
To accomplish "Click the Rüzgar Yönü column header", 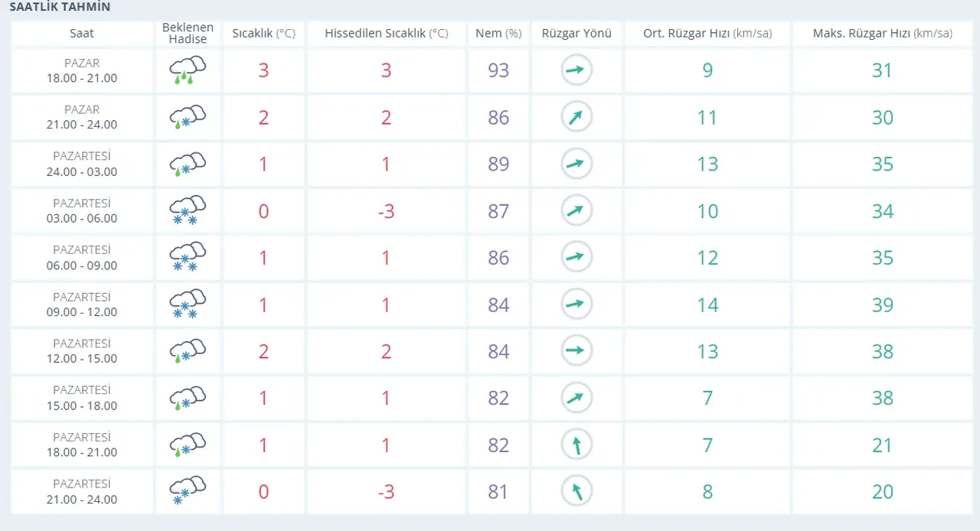I will click(576, 34).
